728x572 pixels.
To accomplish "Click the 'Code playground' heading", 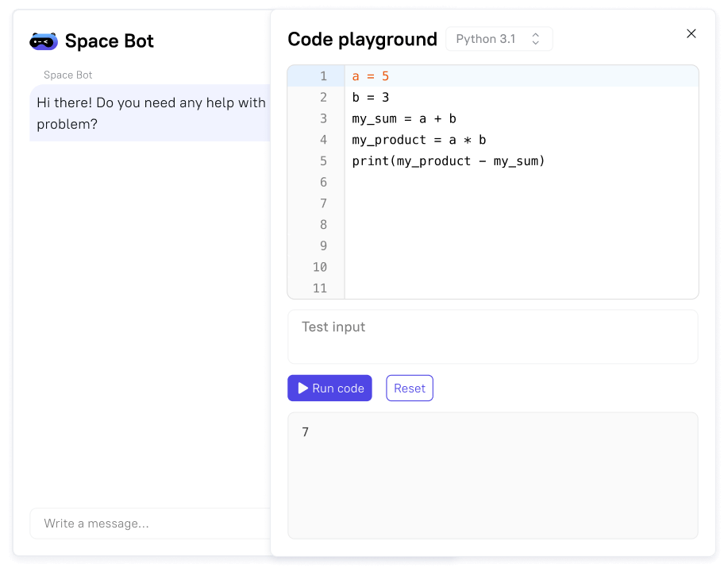I will tap(362, 39).
